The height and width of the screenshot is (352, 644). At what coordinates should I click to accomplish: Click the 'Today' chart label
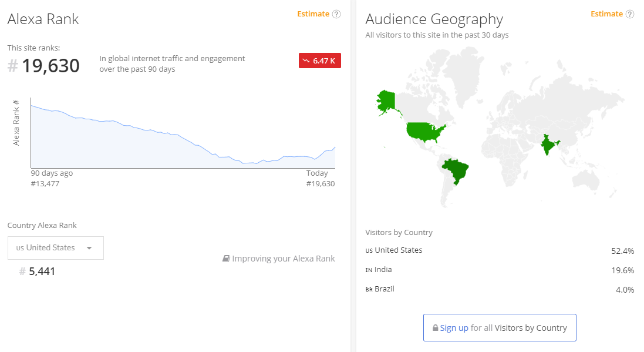click(x=317, y=173)
